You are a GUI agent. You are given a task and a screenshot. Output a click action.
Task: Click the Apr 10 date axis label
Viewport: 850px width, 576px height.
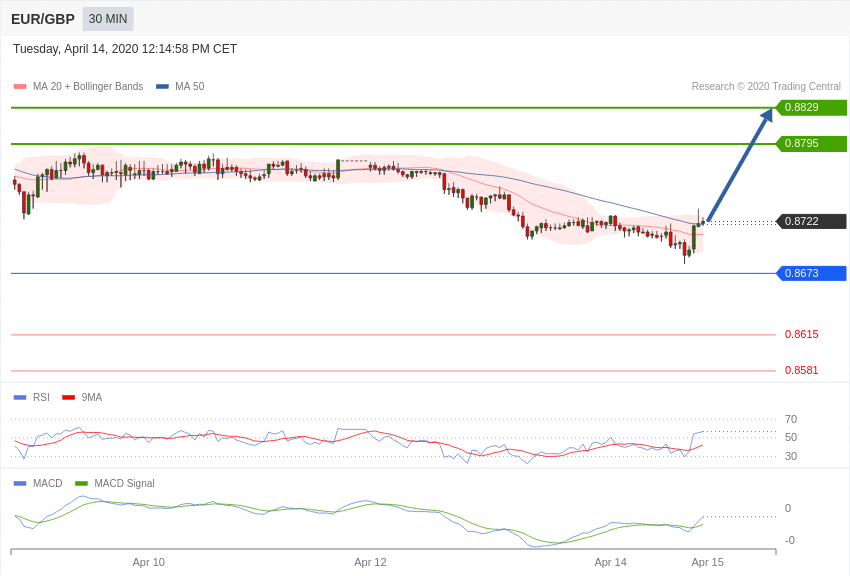click(x=149, y=562)
